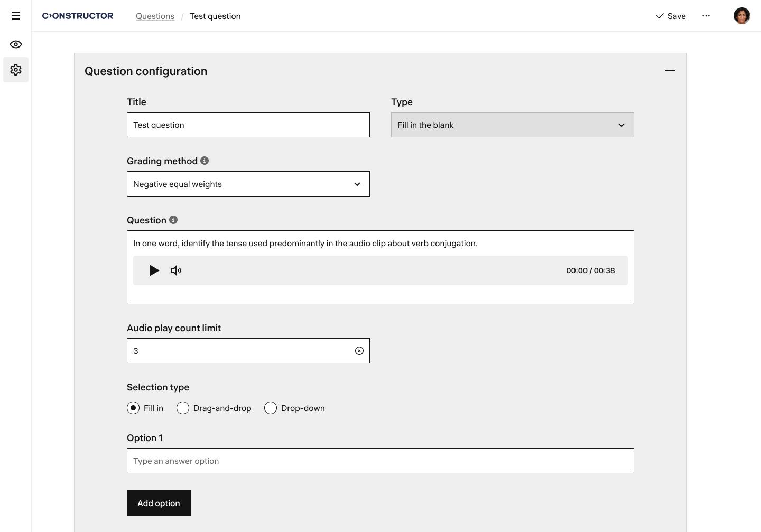This screenshot has width=761, height=532.
Task: Clear the audio play count limit value
Action: click(359, 351)
